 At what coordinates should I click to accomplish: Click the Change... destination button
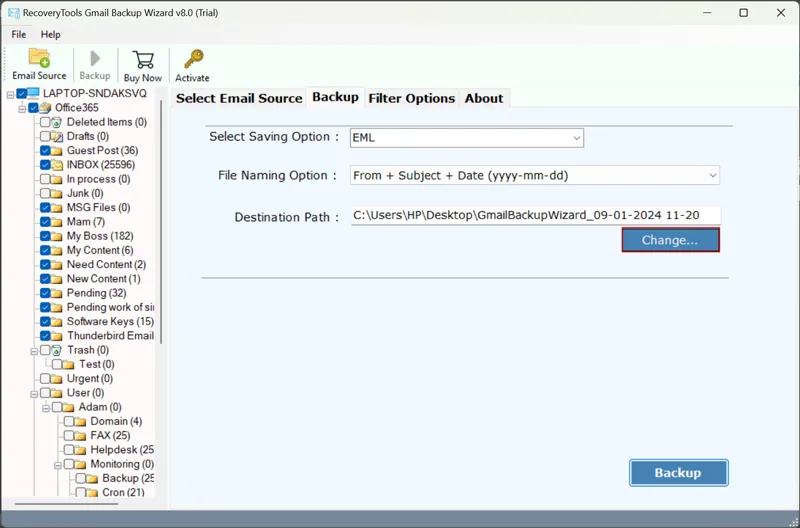click(x=670, y=240)
